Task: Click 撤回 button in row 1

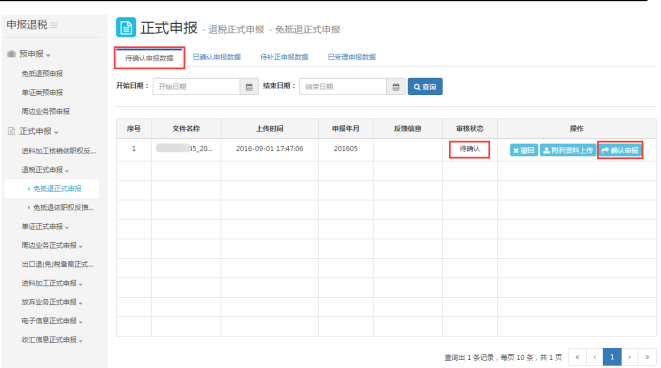Action: click(x=524, y=150)
